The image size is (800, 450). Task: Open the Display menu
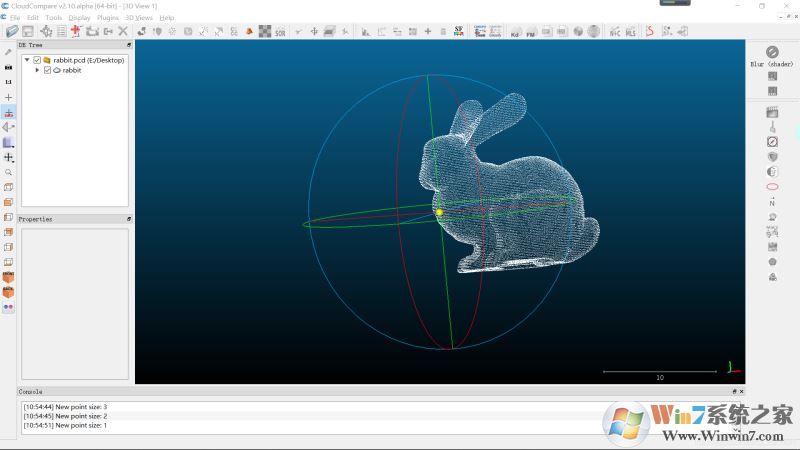point(79,18)
